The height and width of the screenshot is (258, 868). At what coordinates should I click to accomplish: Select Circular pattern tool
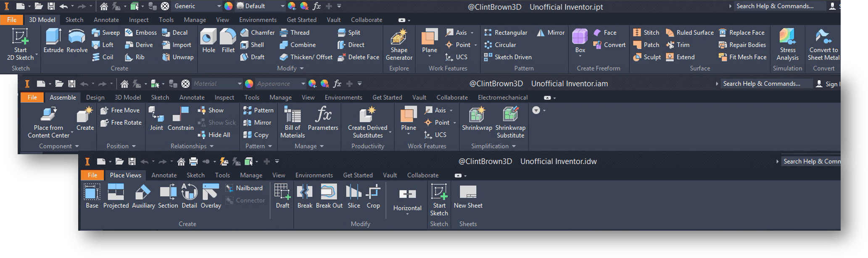[500, 45]
